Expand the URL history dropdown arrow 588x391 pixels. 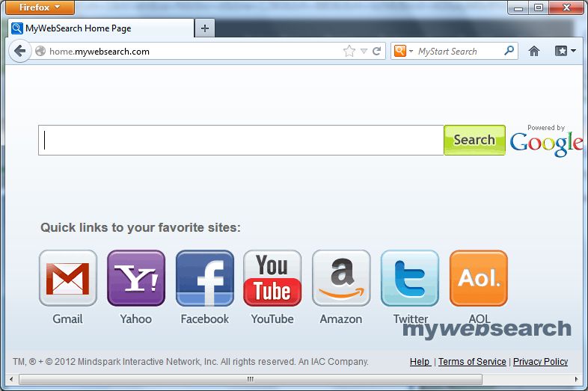(x=364, y=51)
